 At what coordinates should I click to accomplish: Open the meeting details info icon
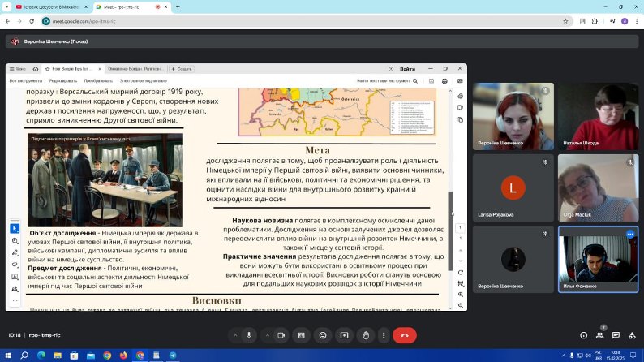point(584,335)
